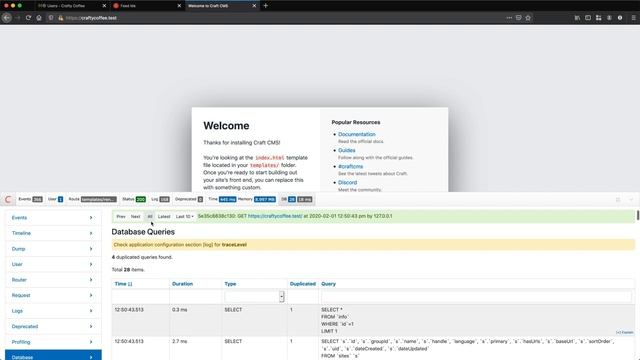
Task: Click the Memory debug toolbar item
Action: (257, 199)
